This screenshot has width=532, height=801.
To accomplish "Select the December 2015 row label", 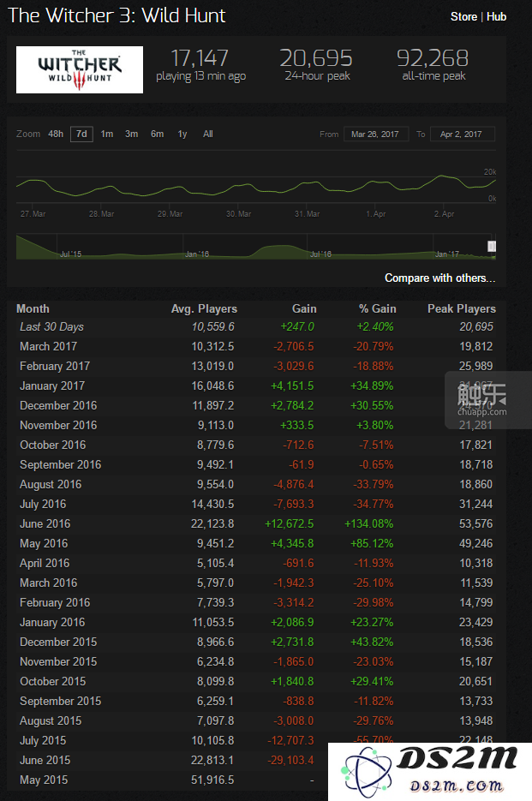I will coord(58,643).
